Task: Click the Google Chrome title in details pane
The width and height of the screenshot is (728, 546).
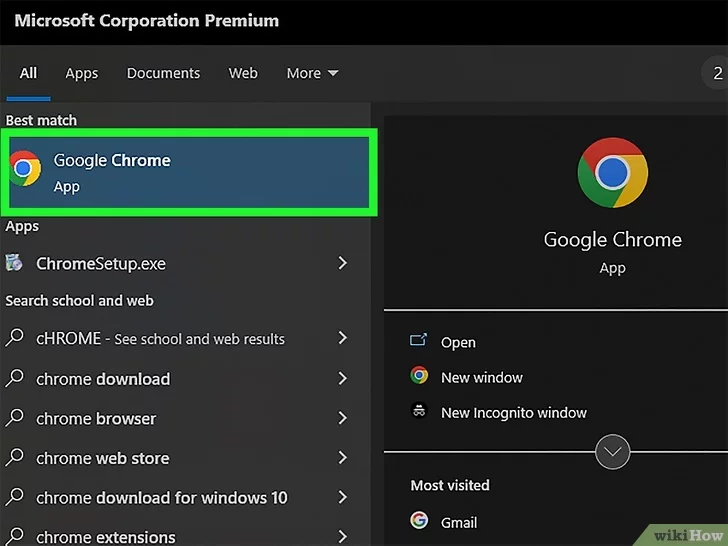Action: point(612,240)
